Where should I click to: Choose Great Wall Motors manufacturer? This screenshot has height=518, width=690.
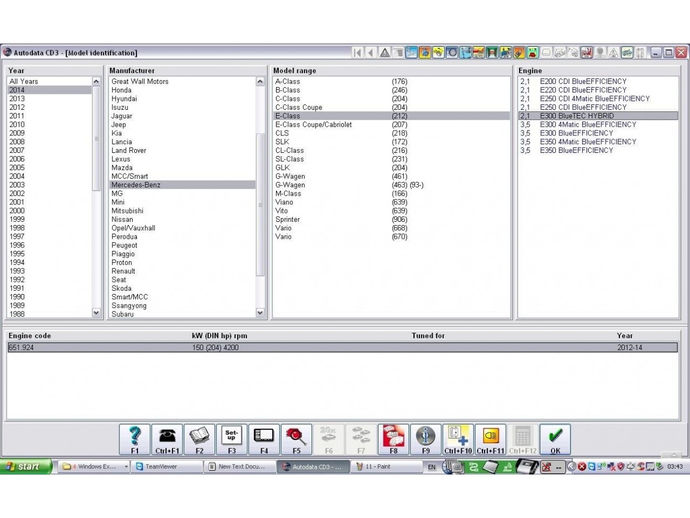[x=182, y=81]
